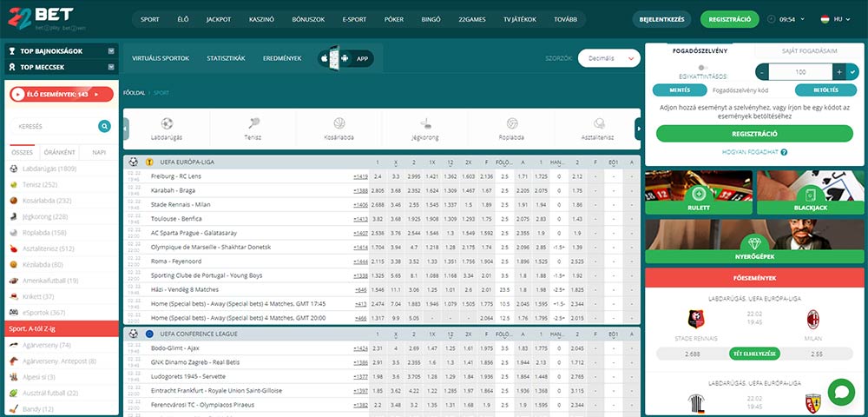Open the Kaszinó menu item

(261, 19)
